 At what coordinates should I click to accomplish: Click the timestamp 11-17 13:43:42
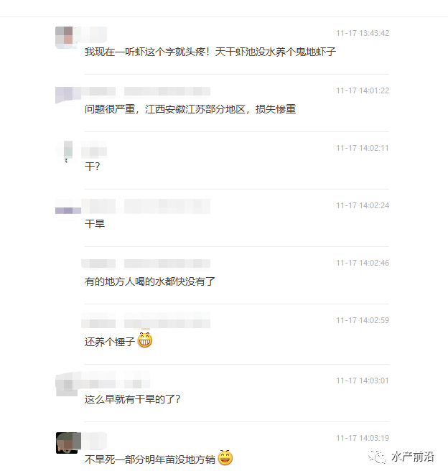(363, 33)
